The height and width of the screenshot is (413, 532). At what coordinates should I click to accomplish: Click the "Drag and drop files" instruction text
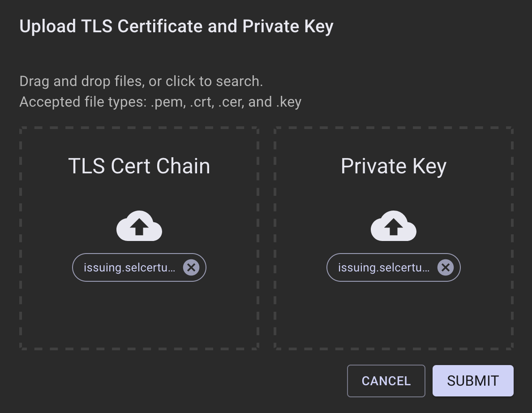[141, 82]
